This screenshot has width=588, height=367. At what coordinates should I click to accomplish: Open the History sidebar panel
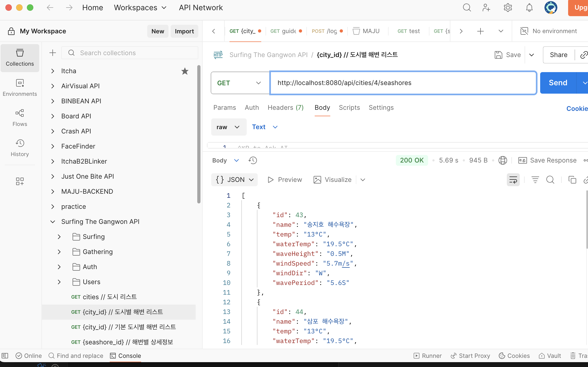click(20, 148)
